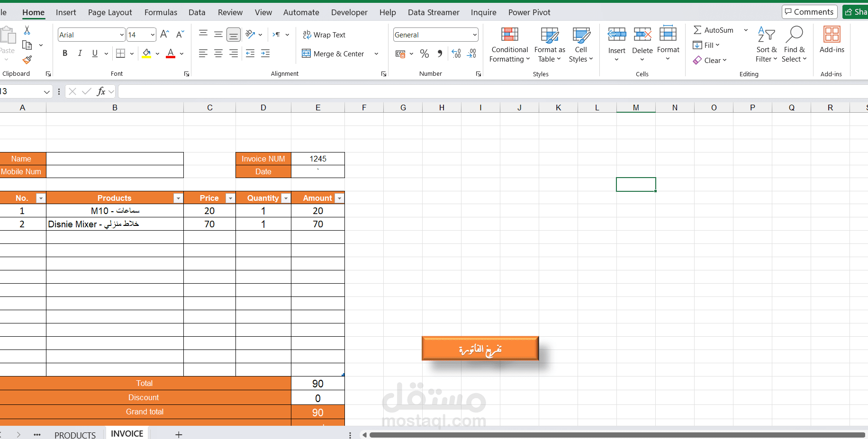
Task: Open Sort & Filter menu
Action: [x=766, y=45]
